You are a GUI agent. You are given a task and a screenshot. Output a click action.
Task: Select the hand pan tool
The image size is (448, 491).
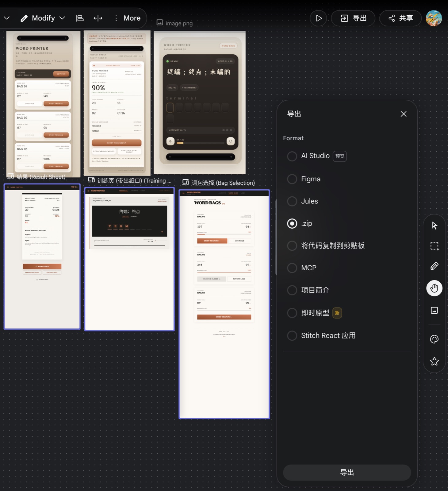click(434, 288)
